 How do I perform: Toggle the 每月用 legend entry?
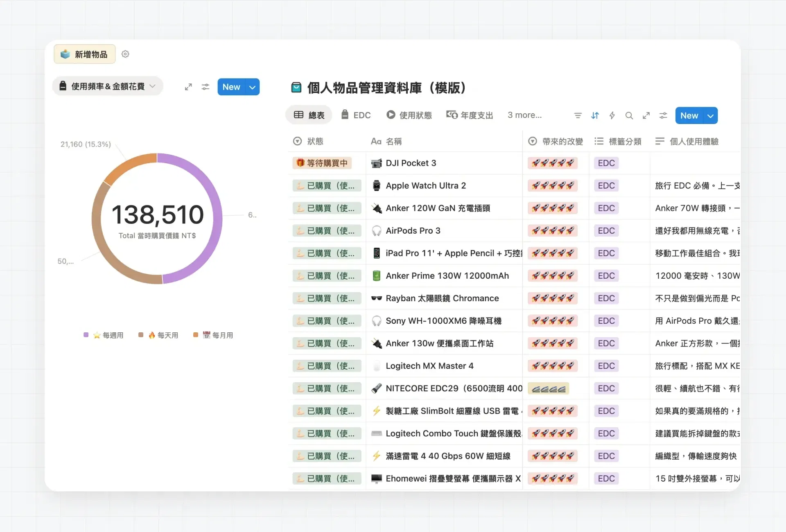tap(213, 335)
